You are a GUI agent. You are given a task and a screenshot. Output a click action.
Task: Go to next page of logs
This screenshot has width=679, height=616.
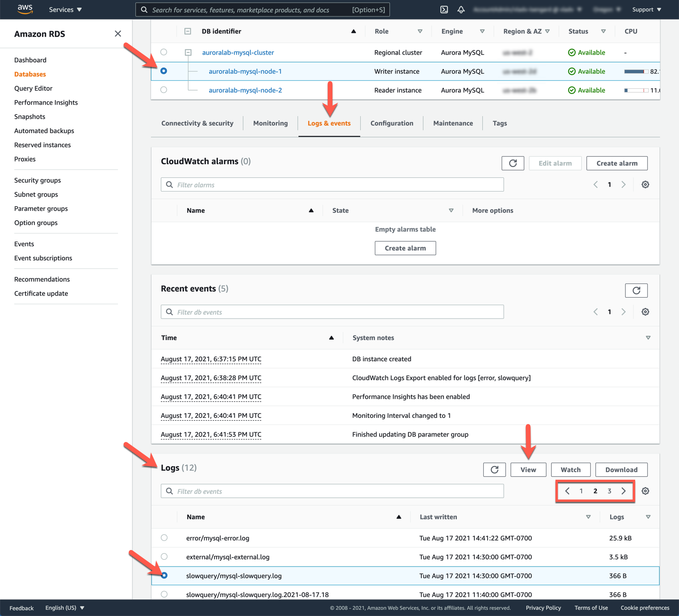(623, 491)
